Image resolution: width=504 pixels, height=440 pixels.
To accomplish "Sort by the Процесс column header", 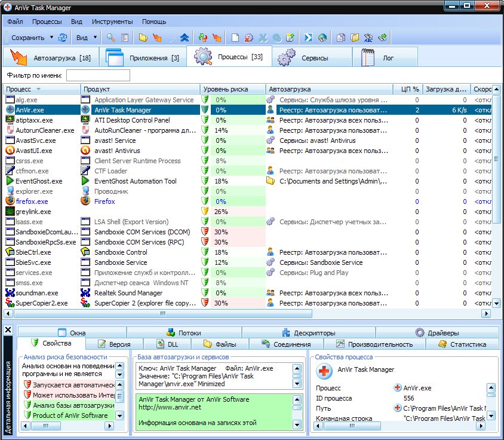I will pos(42,89).
